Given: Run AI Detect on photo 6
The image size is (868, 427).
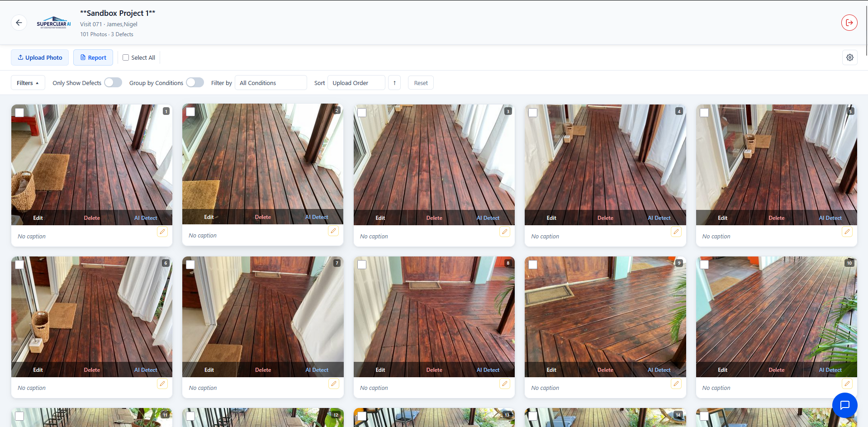Looking at the screenshot, I should (x=146, y=370).
